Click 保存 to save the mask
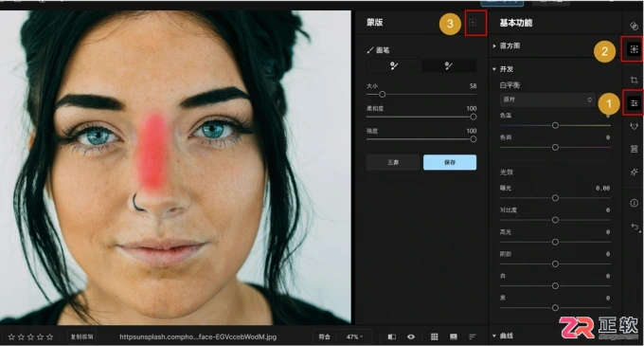Viewport: 644px width, 346px height. (x=450, y=162)
